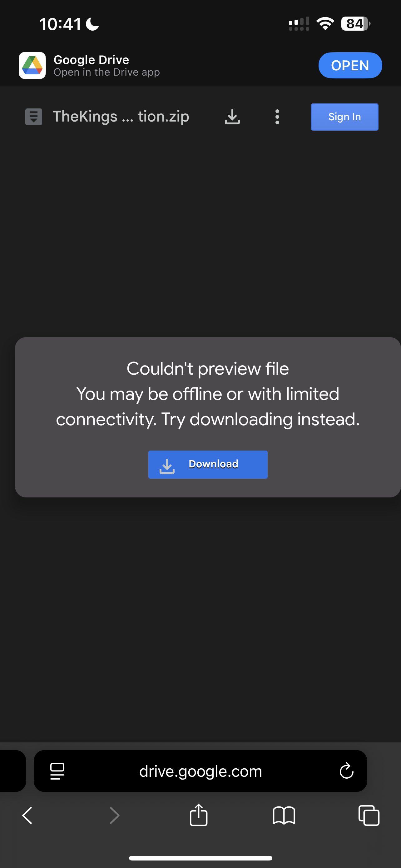Tap the Google Drive banner title text

tap(91, 60)
